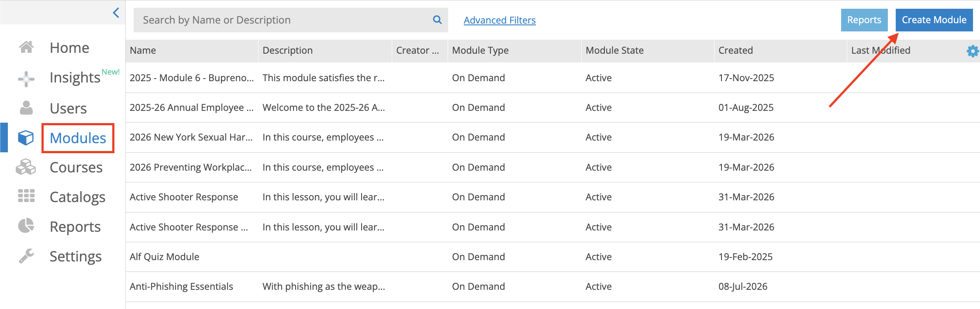
Task: Click the Search by Name or Description field
Action: pos(291,20)
